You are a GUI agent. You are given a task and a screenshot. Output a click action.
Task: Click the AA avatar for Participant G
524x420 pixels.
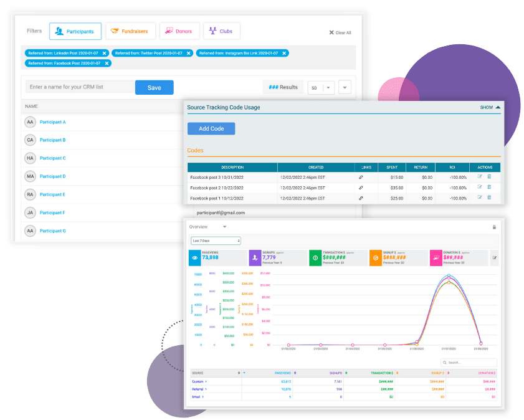coord(30,231)
